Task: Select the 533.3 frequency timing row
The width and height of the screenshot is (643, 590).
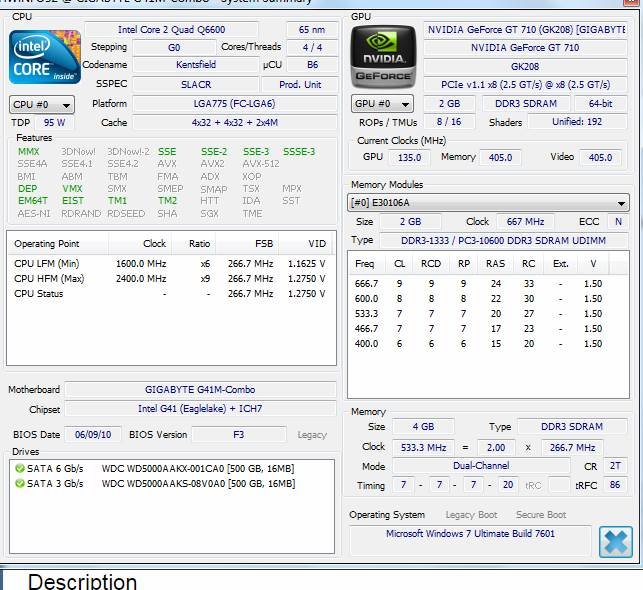Action: pos(478,314)
